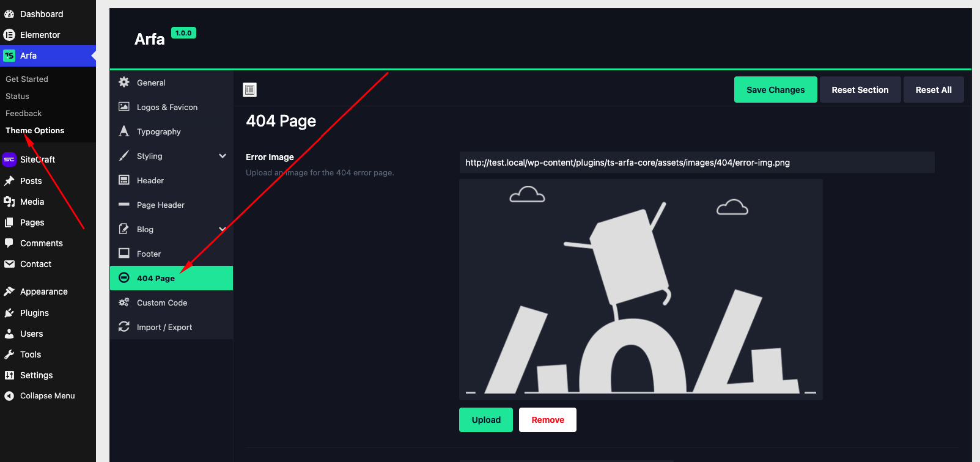Click the SiteCraft logo icon
980x462 pixels.
tap(9, 159)
